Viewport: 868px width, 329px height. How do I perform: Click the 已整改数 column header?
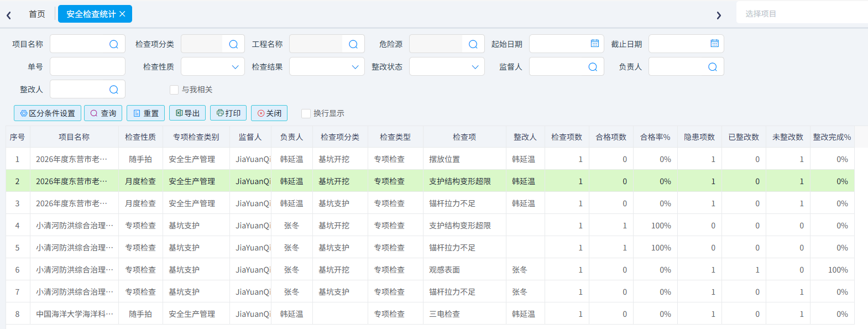pos(744,137)
